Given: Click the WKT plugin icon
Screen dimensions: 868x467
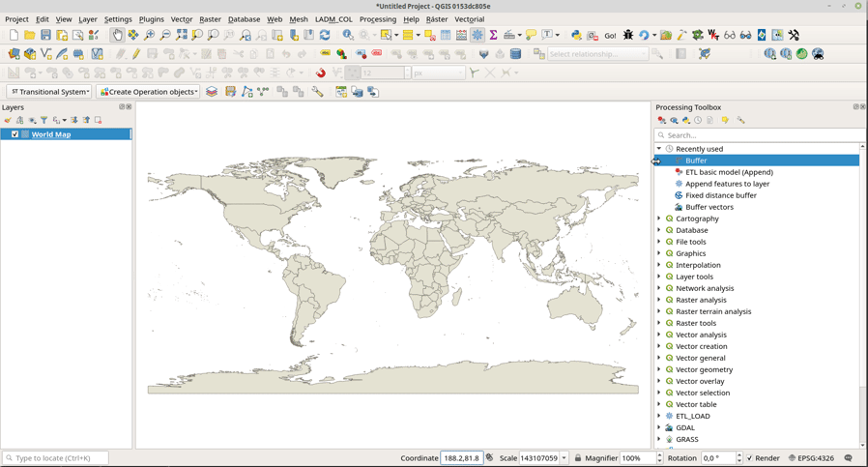Looking at the screenshot, I should pos(713,35).
